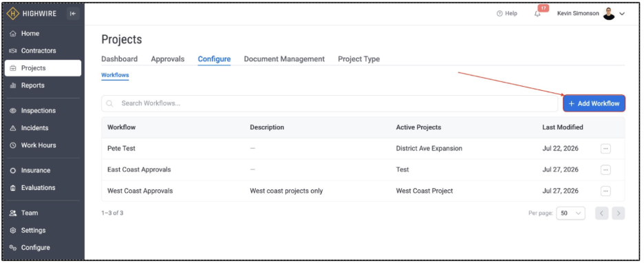
Task: Click the Pete Test workflow name
Action: pos(121,149)
